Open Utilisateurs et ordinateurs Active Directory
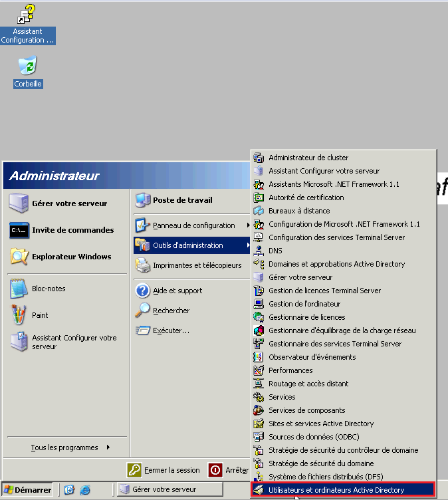Screen dimensions: 448x500 (343, 490)
